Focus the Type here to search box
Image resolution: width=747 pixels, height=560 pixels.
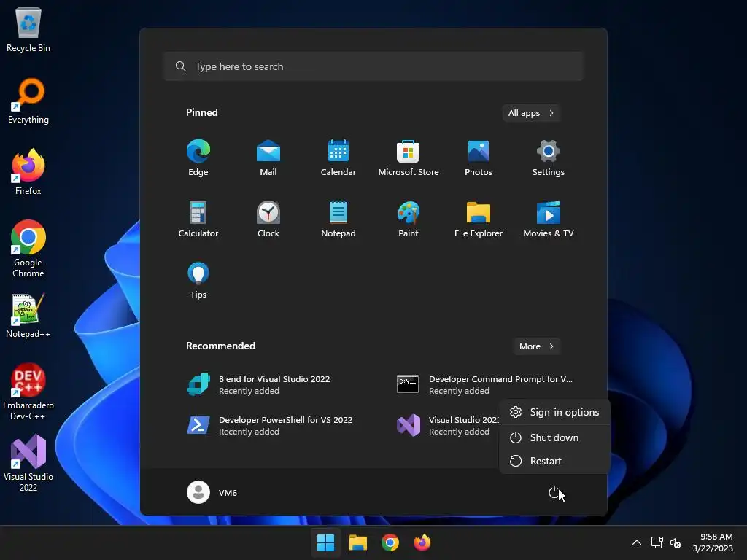(373, 66)
